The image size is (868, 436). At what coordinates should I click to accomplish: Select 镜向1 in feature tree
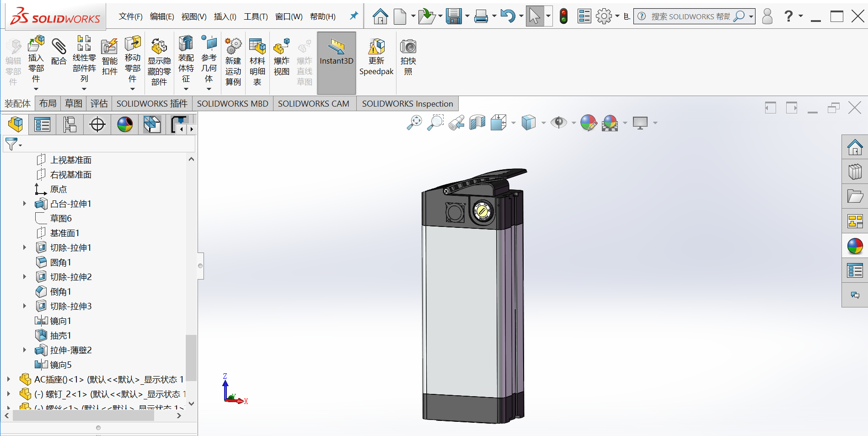click(60, 321)
